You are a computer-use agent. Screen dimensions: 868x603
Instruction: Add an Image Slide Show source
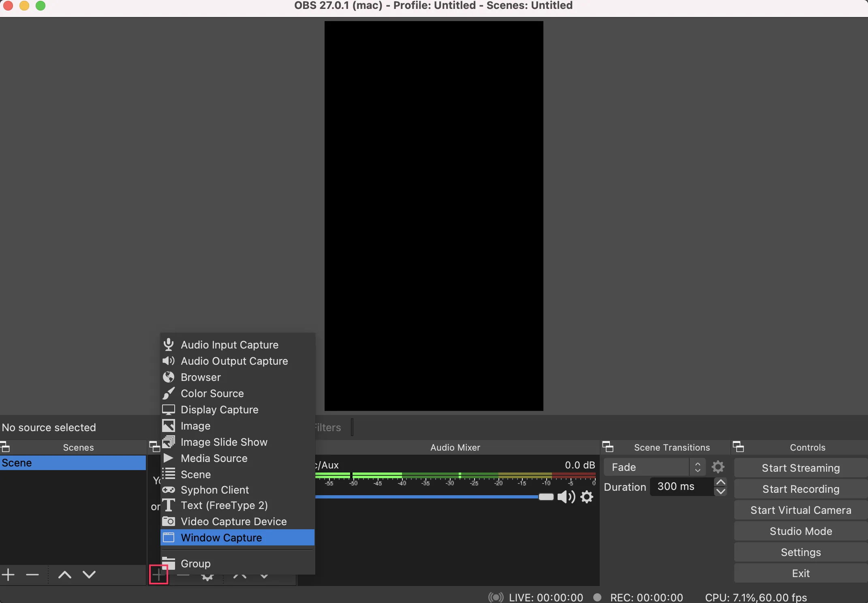237,442
